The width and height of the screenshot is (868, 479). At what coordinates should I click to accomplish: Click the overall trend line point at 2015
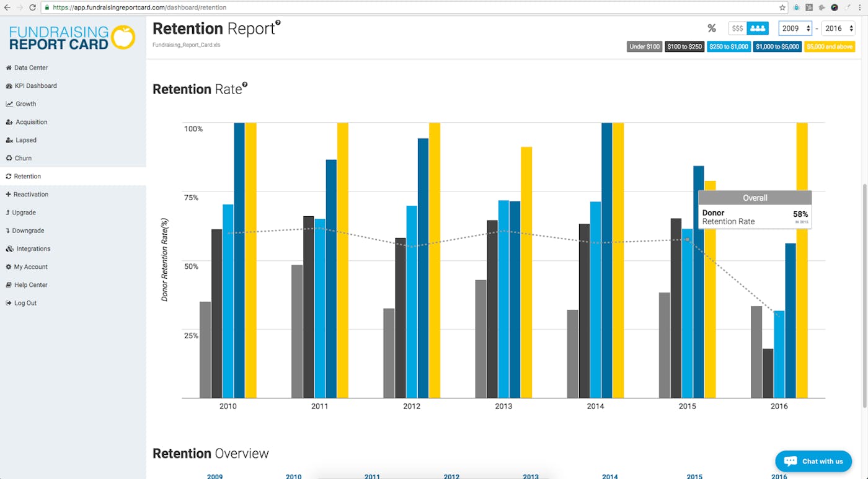click(x=687, y=239)
